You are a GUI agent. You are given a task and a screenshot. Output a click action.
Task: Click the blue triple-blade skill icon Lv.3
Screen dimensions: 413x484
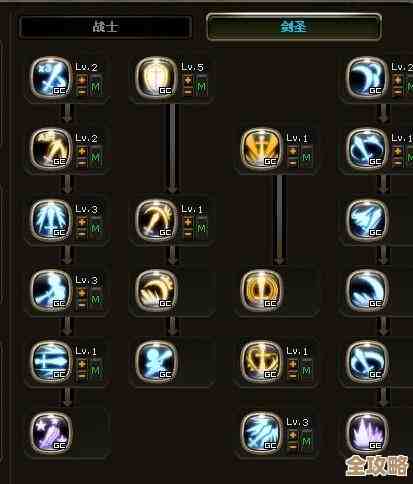[x=51, y=220]
